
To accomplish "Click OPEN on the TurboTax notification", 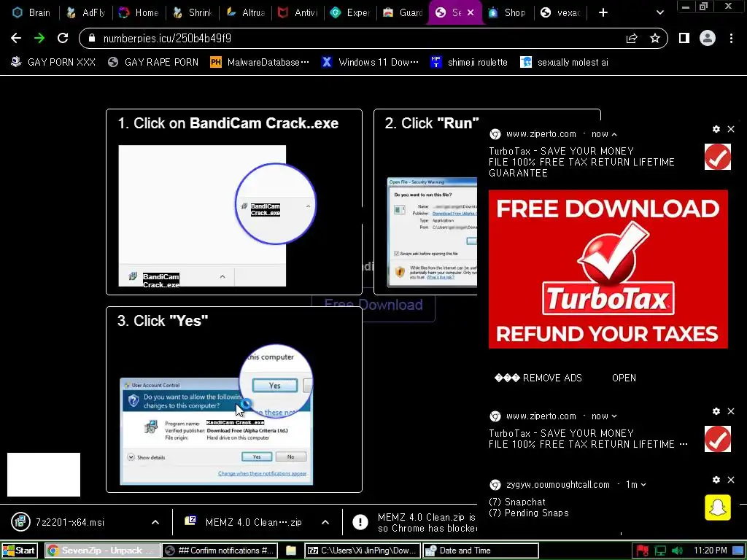I will click(624, 378).
